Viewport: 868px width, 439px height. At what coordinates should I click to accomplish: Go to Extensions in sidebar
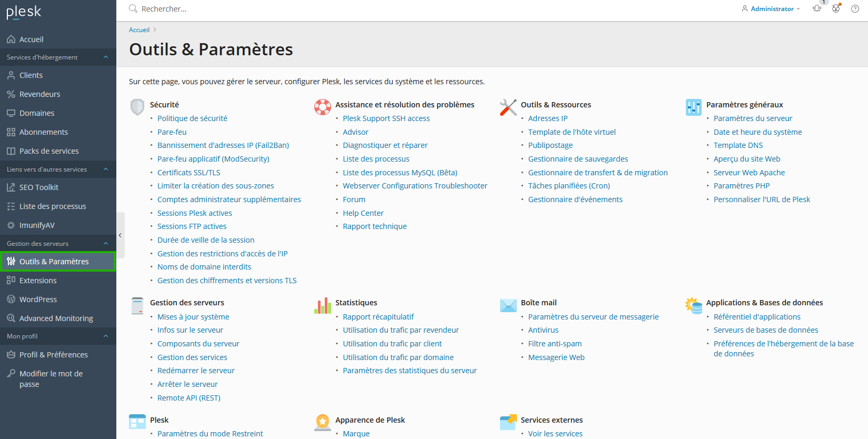click(x=58, y=281)
